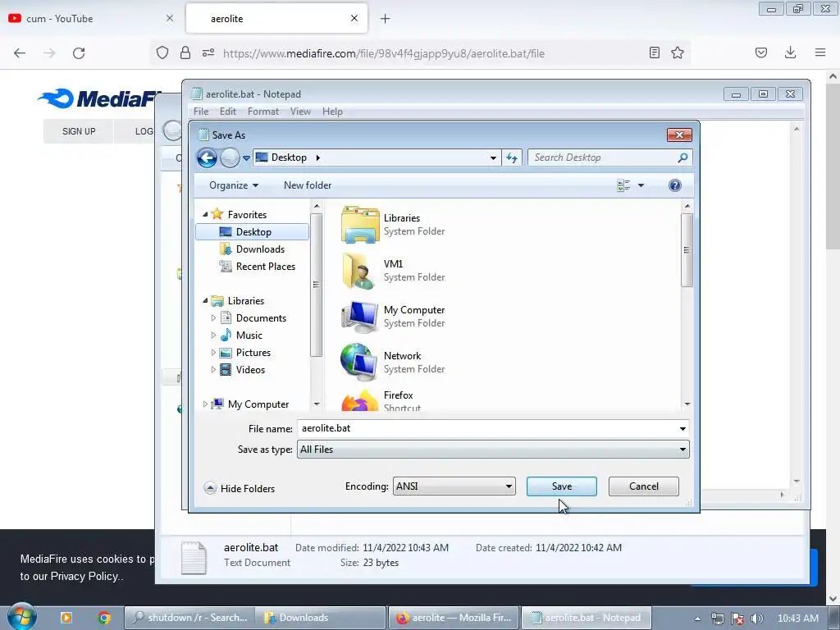Screen dimensions: 840x630
Task: Open Save As help icon
Action: click(x=675, y=185)
